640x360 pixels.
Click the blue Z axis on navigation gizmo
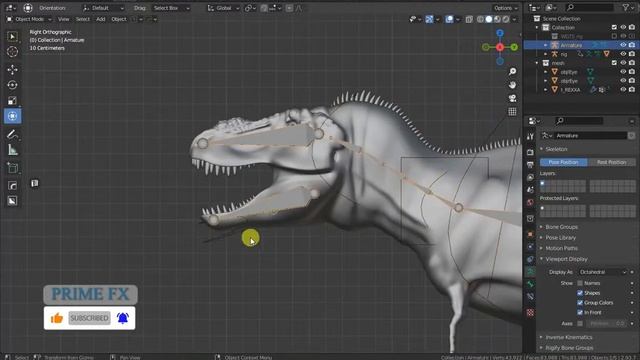[500, 33]
